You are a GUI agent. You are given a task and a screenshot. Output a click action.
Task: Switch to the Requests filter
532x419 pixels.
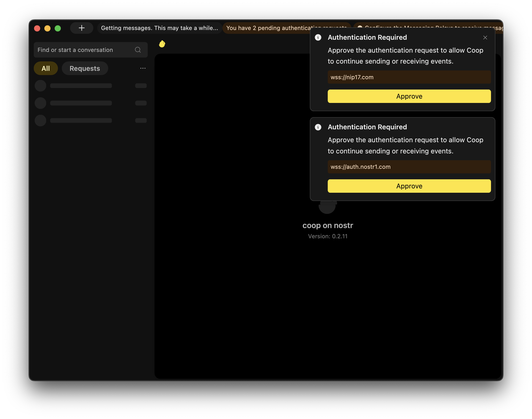[x=85, y=68]
